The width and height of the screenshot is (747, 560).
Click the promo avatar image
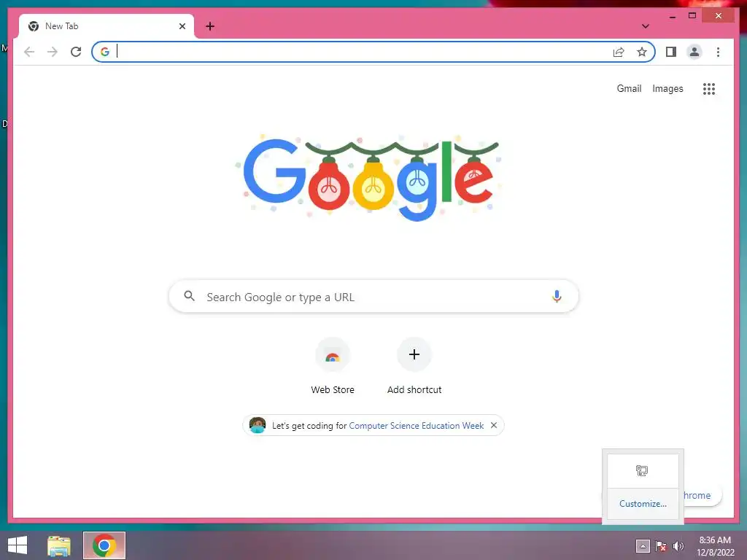pyautogui.click(x=258, y=425)
